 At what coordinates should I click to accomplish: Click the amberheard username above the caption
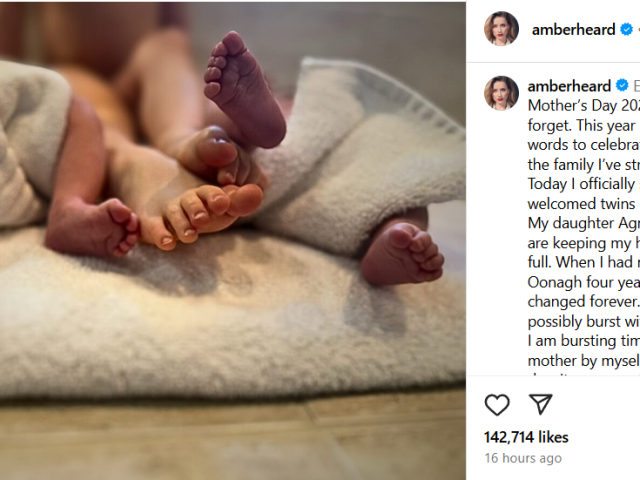[x=569, y=86]
